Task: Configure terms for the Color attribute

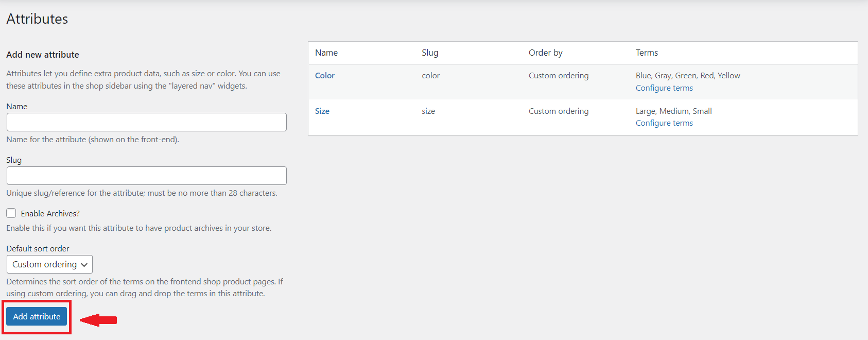Action: pos(664,88)
